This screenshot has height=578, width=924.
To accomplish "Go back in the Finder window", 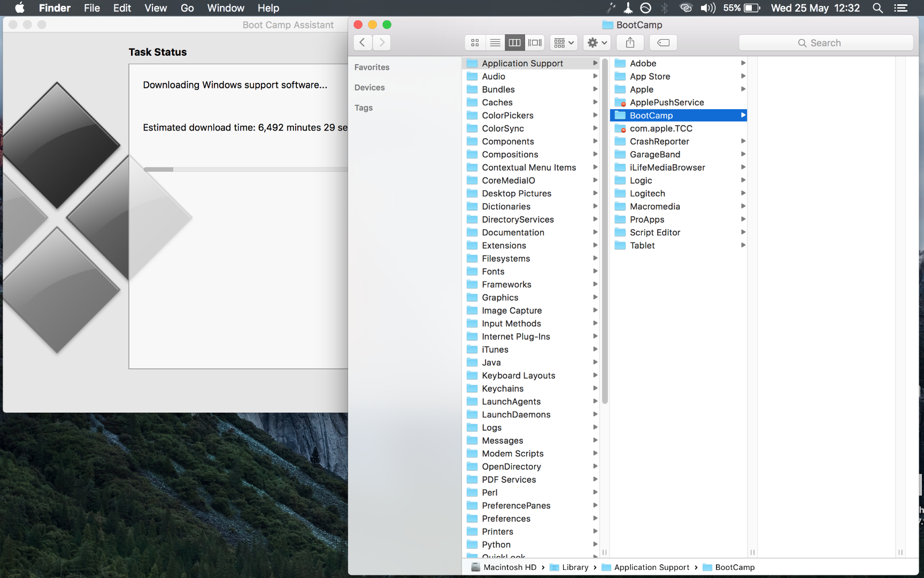I will coord(363,43).
